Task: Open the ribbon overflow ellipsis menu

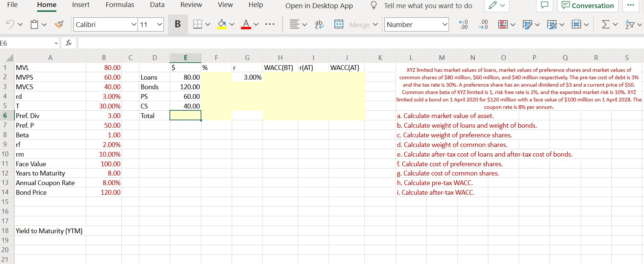Action: (x=631, y=6)
